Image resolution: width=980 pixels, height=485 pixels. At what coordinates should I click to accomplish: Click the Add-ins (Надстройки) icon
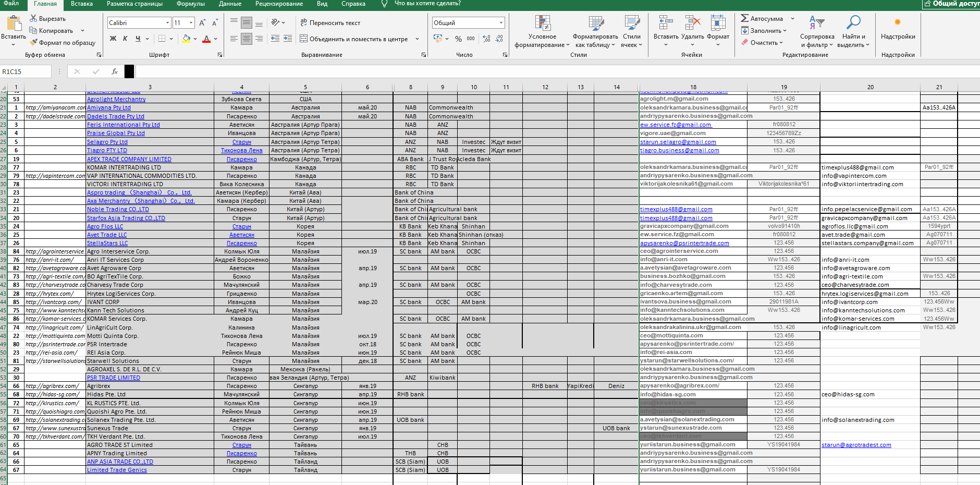pos(898,22)
